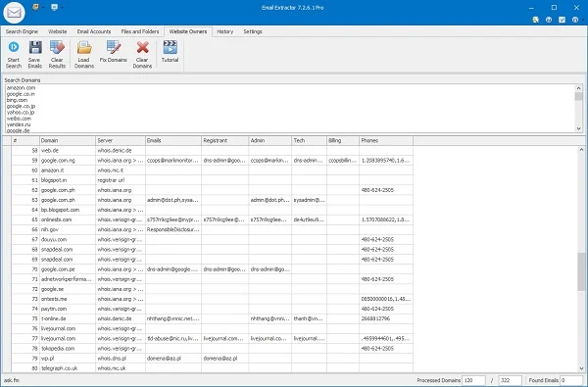Screen dimensions: 588x387
Task: Switch to the Search Engine tab
Action: pos(22,31)
